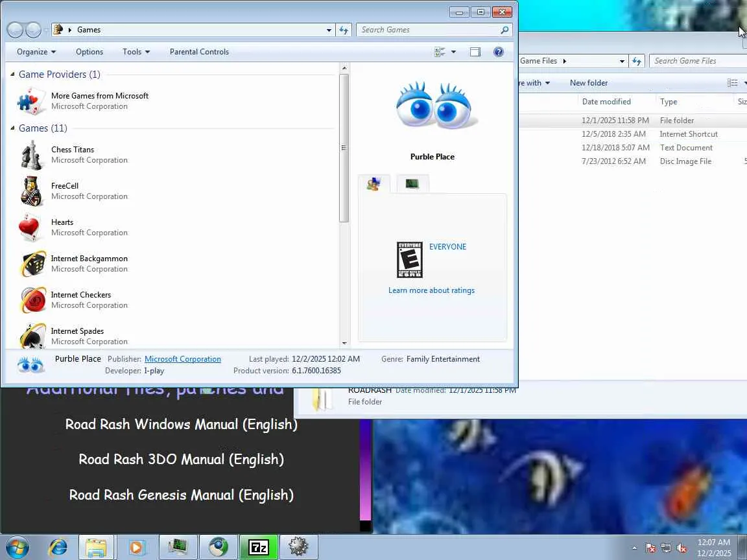This screenshot has height=560, width=747.
Task: Click the muted volume tray icon
Action: click(682, 548)
